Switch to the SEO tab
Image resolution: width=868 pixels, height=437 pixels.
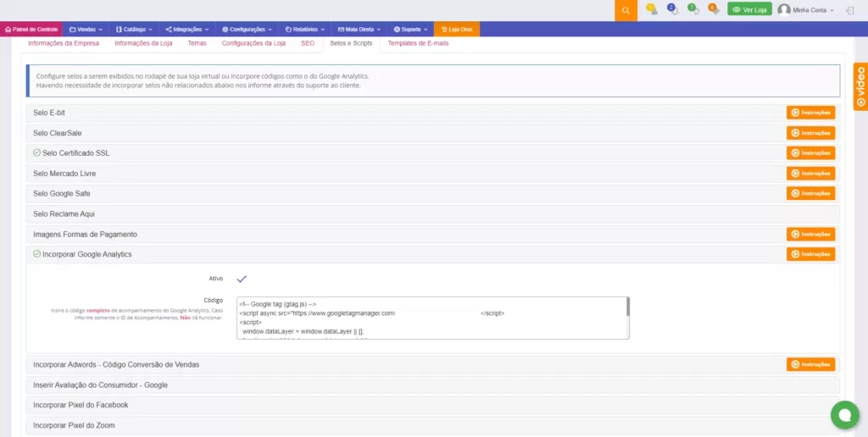point(308,43)
